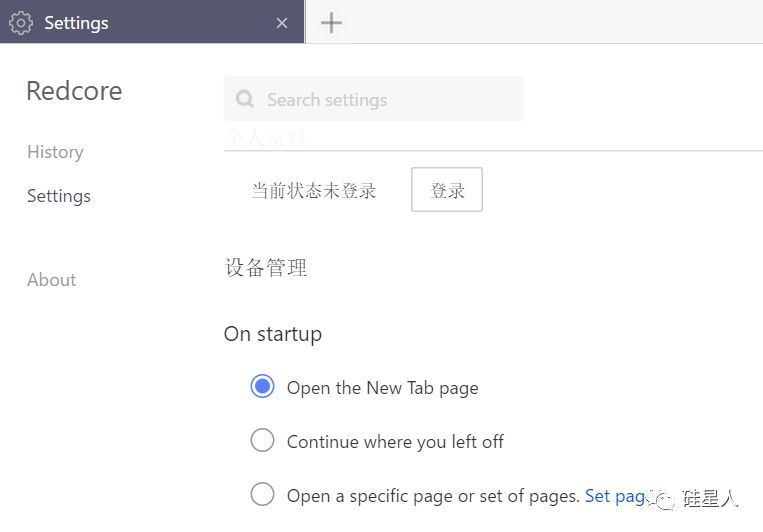The width and height of the screenshot is (763, 532).
Task: Click the 登录 login button
Action: (447, 190)
